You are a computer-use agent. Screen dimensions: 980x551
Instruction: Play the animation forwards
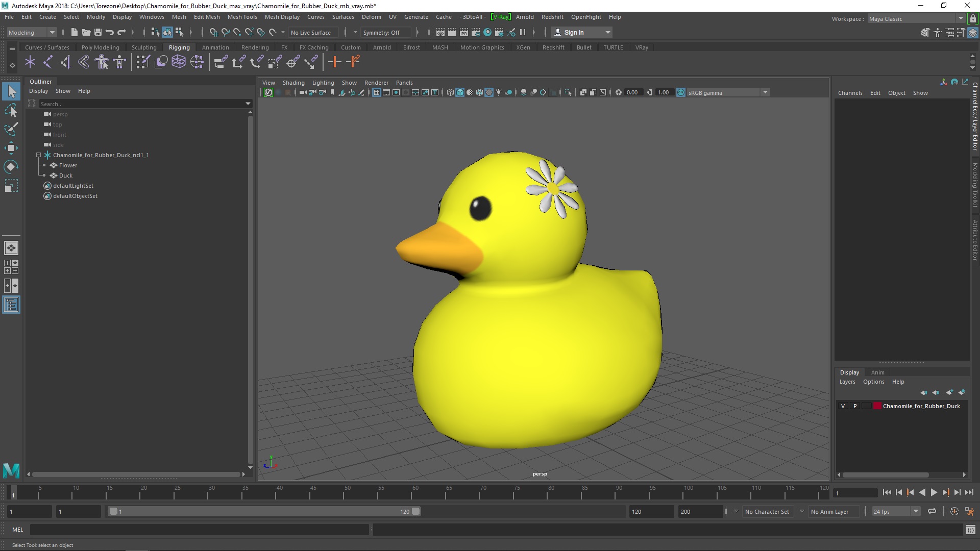(934, 492)
